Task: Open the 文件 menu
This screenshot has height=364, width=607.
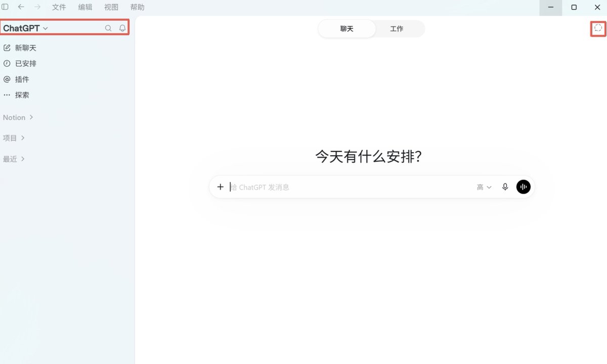Action: point(59,7)
